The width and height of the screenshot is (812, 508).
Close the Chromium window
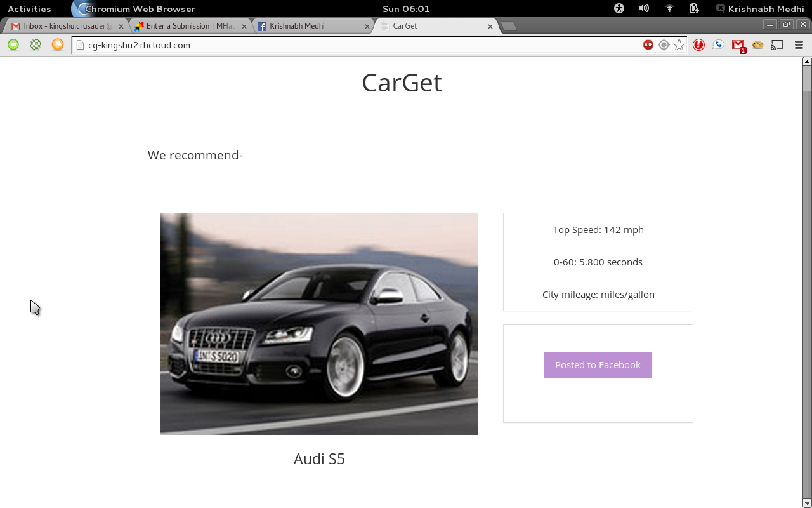click(x=803, y=25)
